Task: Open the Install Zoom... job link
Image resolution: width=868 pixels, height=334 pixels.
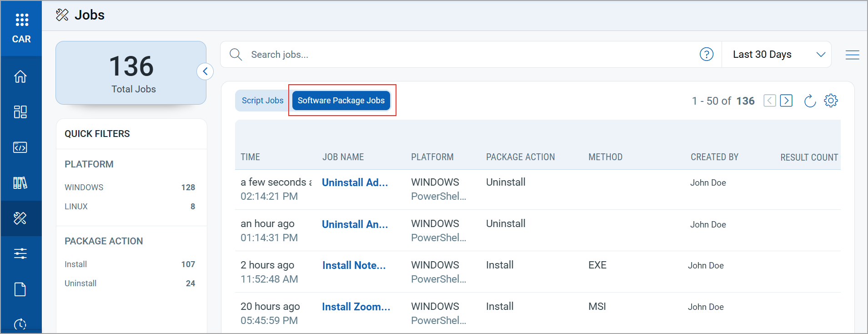Action: (356, 307)
